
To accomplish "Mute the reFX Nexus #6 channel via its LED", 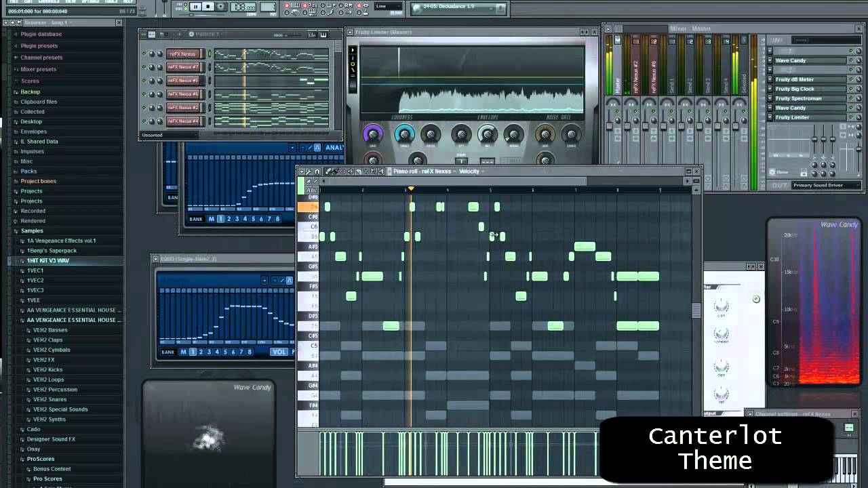I will pyautogui.click(x=144, y=94).
